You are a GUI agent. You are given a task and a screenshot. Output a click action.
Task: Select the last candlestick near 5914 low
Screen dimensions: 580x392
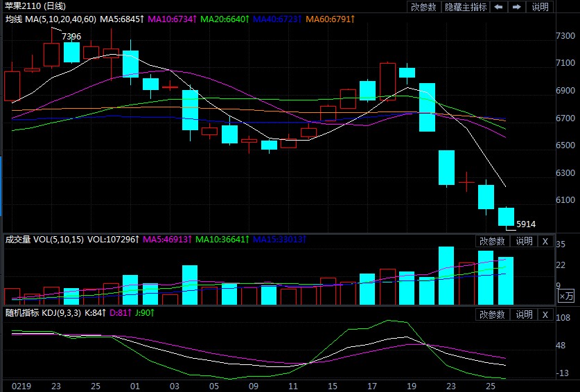coord(506,216)
